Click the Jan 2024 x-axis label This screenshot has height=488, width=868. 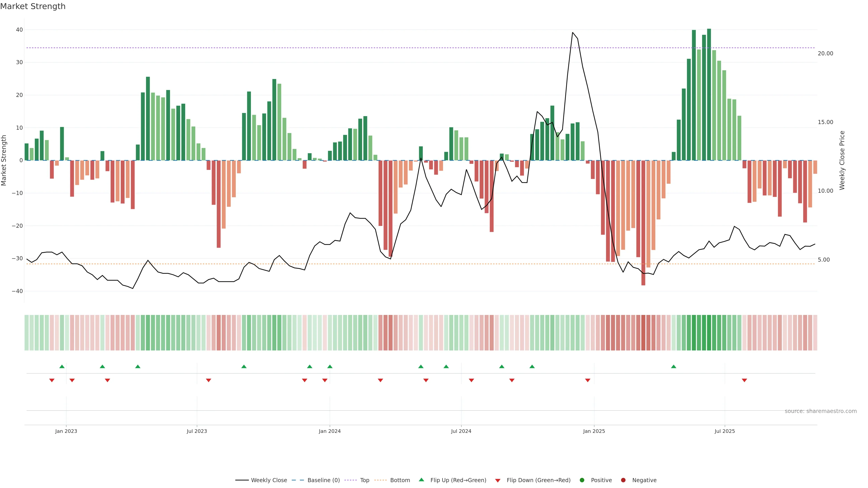(x=330, y=431)
